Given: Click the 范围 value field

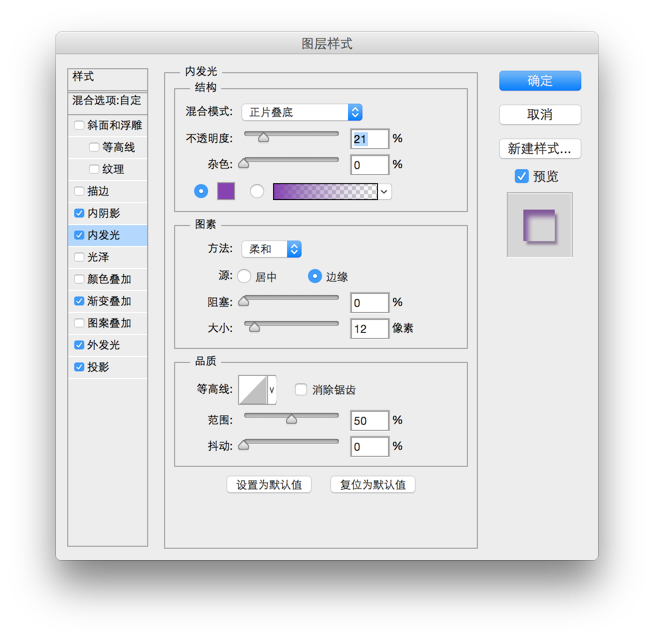Looking at the screenshot, I should coord(370,421).
